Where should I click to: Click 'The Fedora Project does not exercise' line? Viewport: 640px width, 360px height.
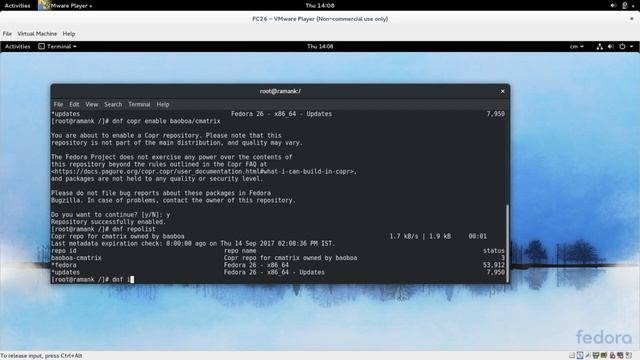(x=172, y=157)
